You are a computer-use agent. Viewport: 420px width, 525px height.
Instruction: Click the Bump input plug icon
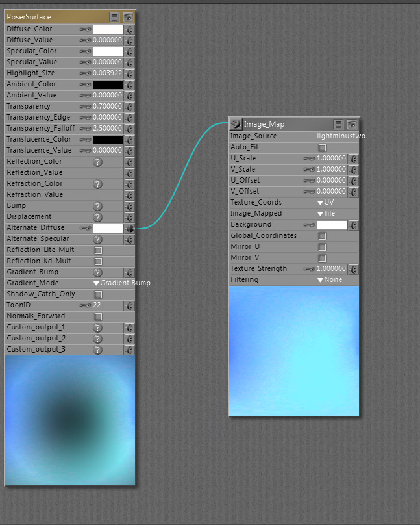coord(129,206)
